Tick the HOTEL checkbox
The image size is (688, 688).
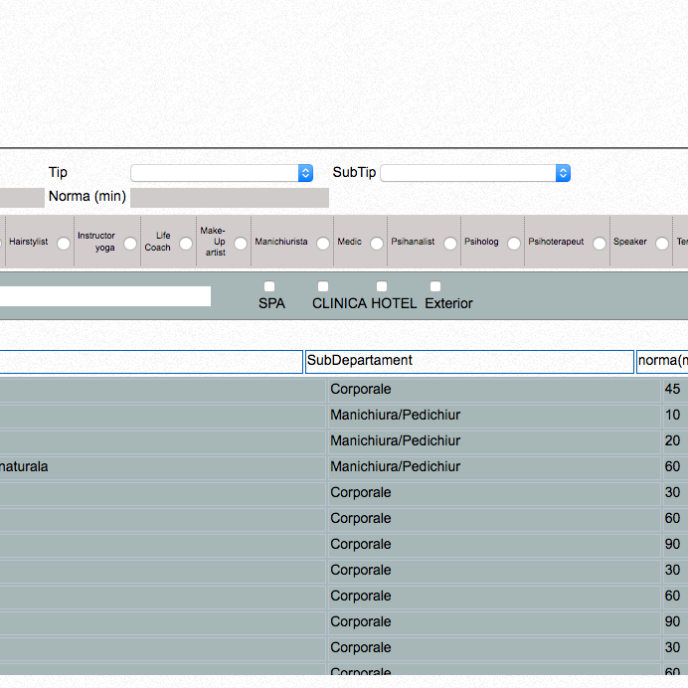click(x=381, y=287)
